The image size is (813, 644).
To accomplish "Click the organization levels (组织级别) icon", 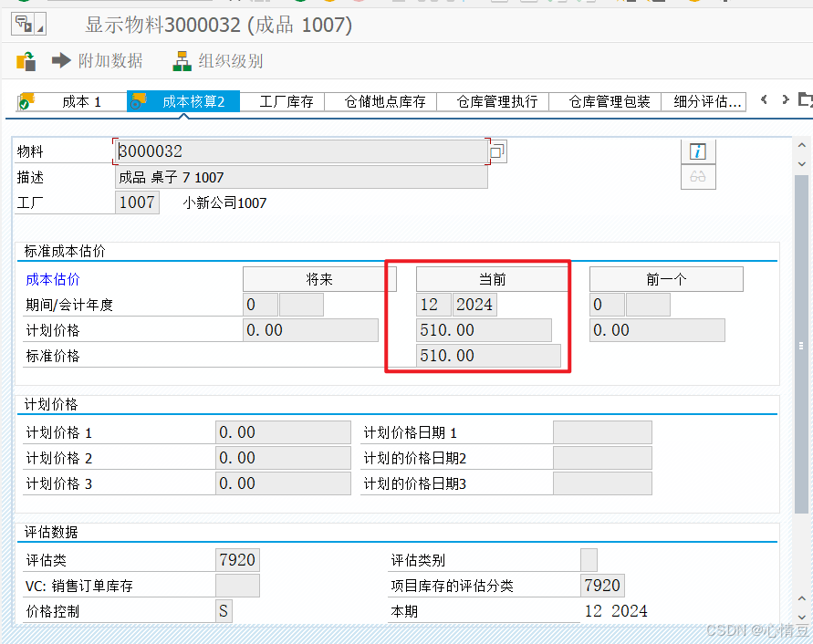I will tap(182, 61).
